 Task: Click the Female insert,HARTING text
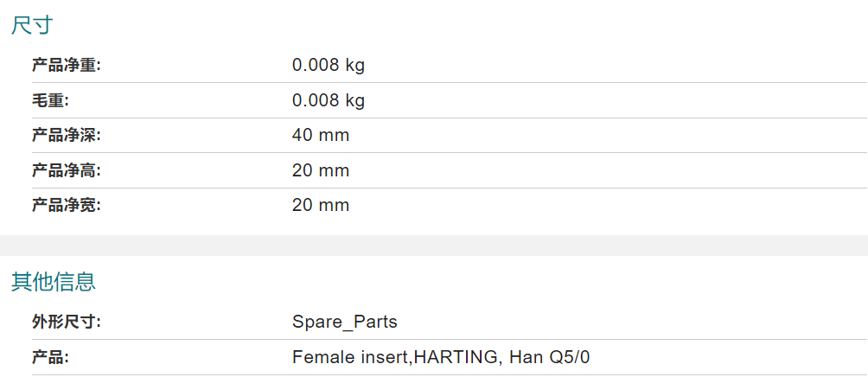(x=395, y=358)
